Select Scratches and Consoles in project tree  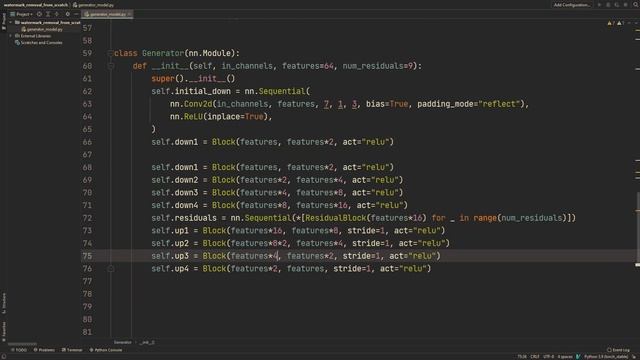pyautogui.click(x=39, y=42)
